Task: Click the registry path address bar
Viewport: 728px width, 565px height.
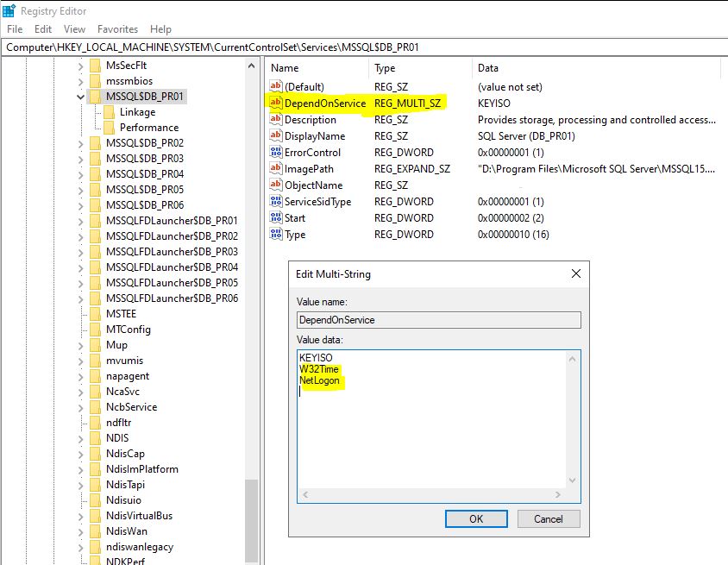Action: (364, 47)
